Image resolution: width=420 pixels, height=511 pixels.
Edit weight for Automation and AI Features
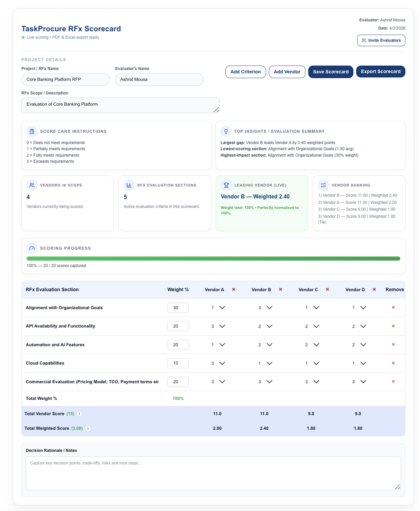click(178, 345)
